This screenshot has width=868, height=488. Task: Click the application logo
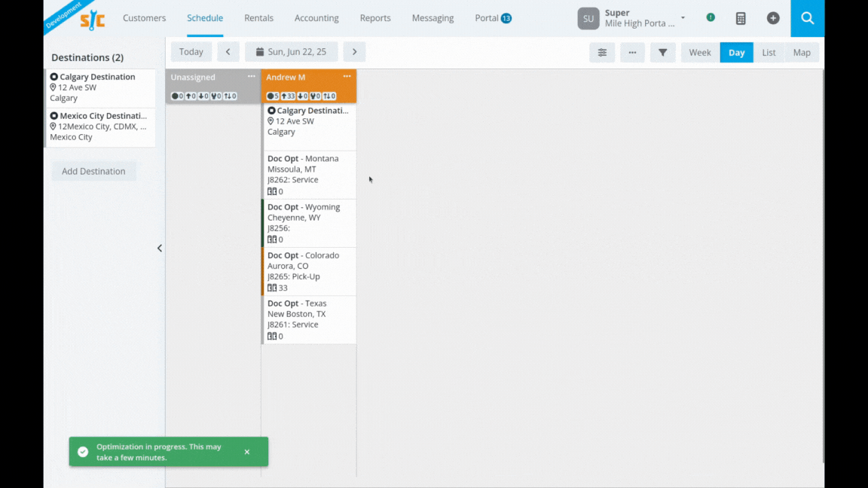(x=93, y=20)
